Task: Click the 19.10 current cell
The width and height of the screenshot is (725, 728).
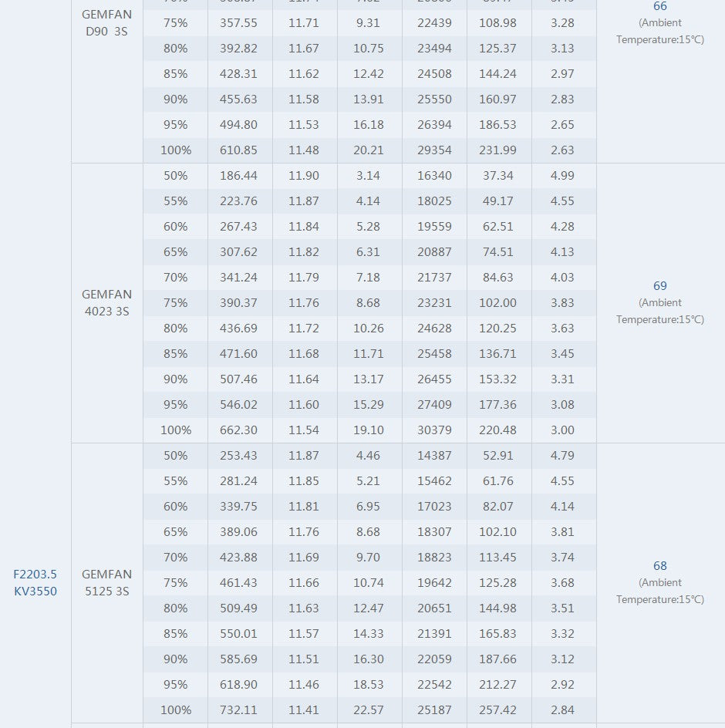Action: click(369, 430)
